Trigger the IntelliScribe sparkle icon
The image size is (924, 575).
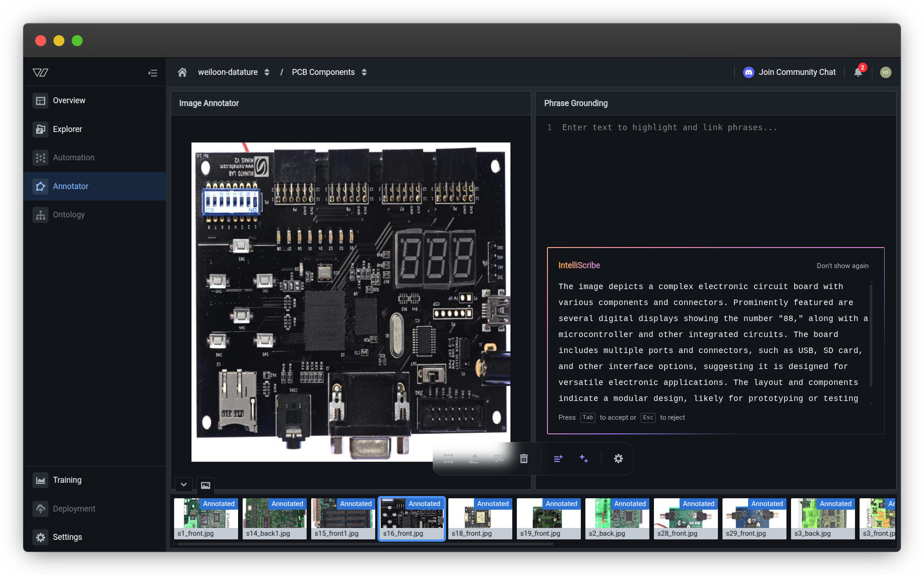(584, 459)
